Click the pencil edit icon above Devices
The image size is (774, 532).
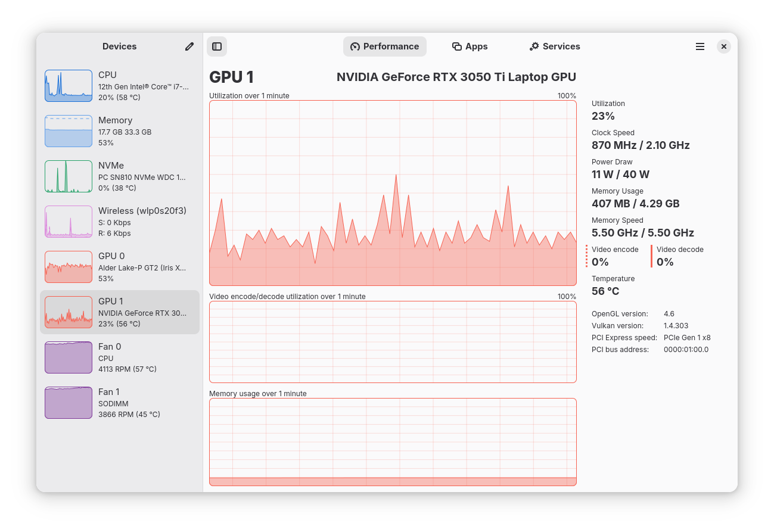coord(189,46)
